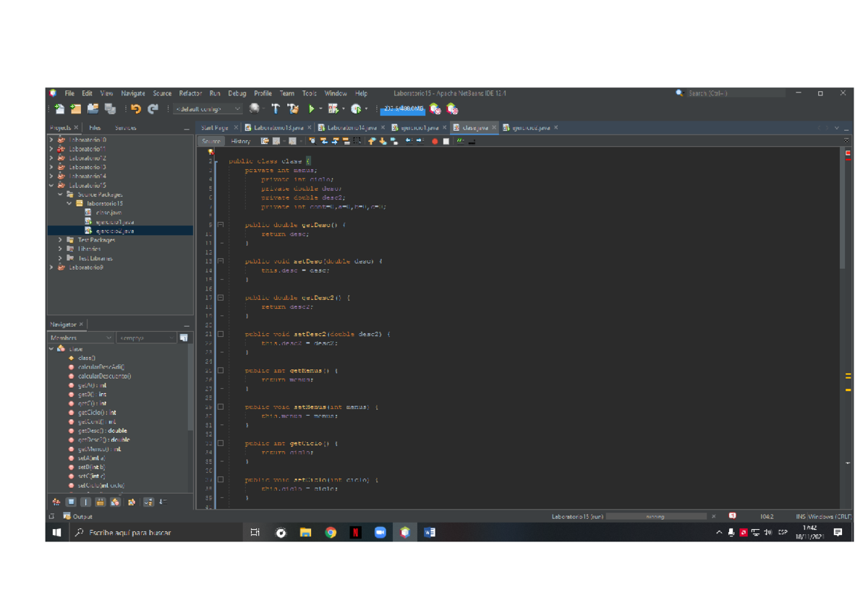868x613 pixels.
Task: Toggle Show Inherited Members in Navigator
Action: pyautogui.click(x=56, y=502)
